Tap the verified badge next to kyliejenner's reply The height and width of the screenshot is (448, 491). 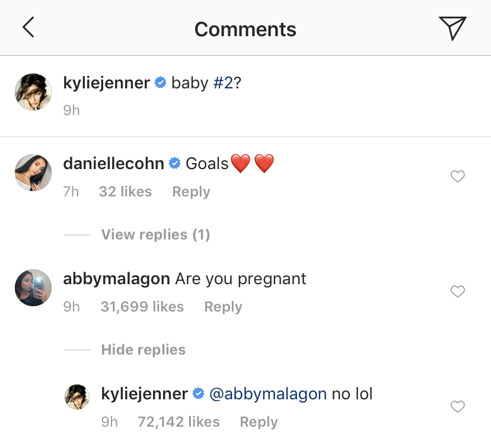[x=198, y=393]
